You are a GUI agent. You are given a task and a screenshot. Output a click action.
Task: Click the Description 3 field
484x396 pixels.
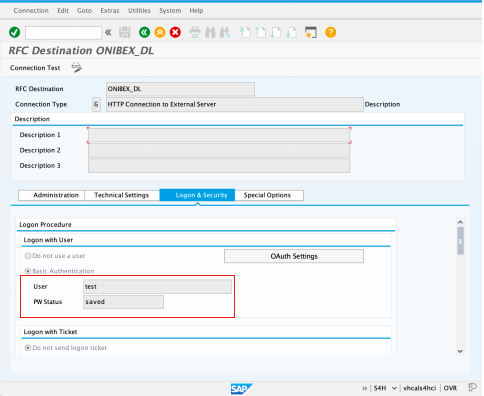[x=219, y=166]
